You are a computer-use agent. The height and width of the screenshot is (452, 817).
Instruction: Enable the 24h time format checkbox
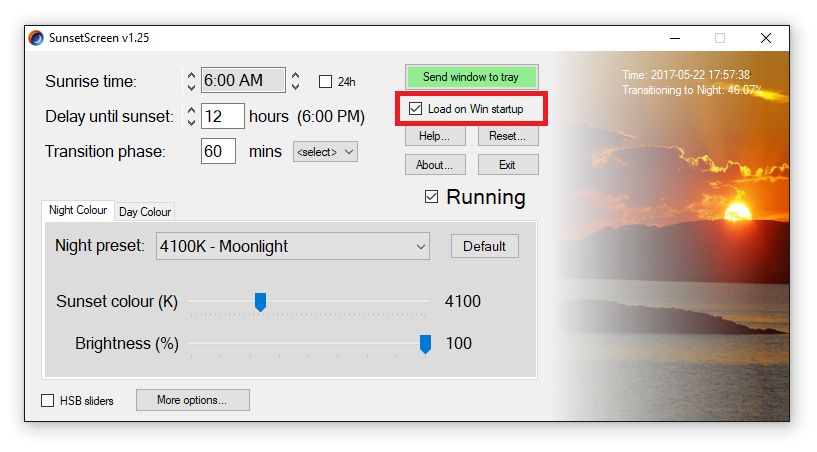[325, 82]
